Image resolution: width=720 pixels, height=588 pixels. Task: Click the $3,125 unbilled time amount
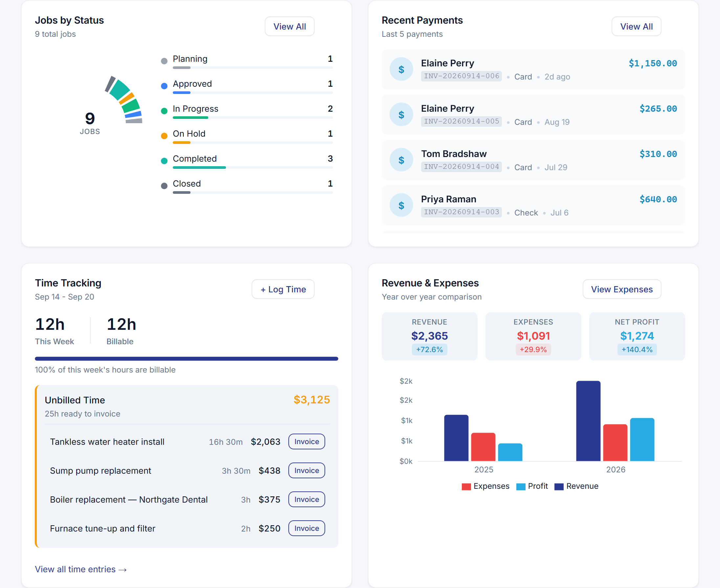pos(312,400)
